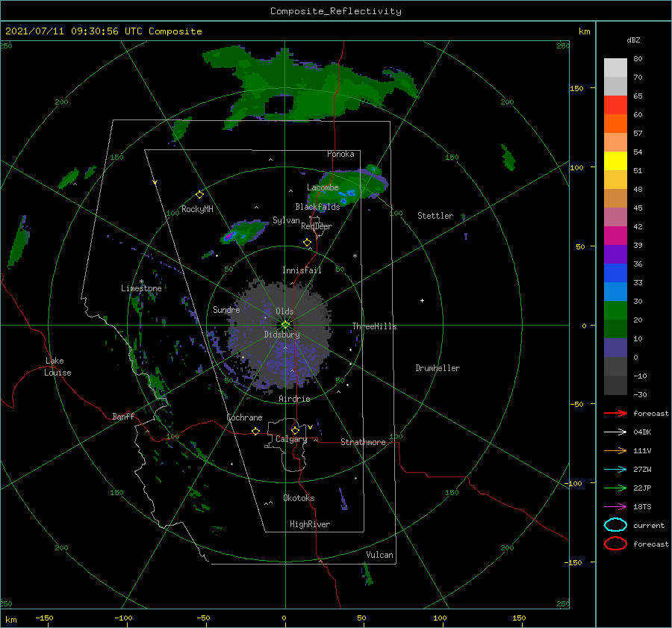Viewport: 672px width, 628px height.
Task: Click the Innisfail town label
Action: 302,270
